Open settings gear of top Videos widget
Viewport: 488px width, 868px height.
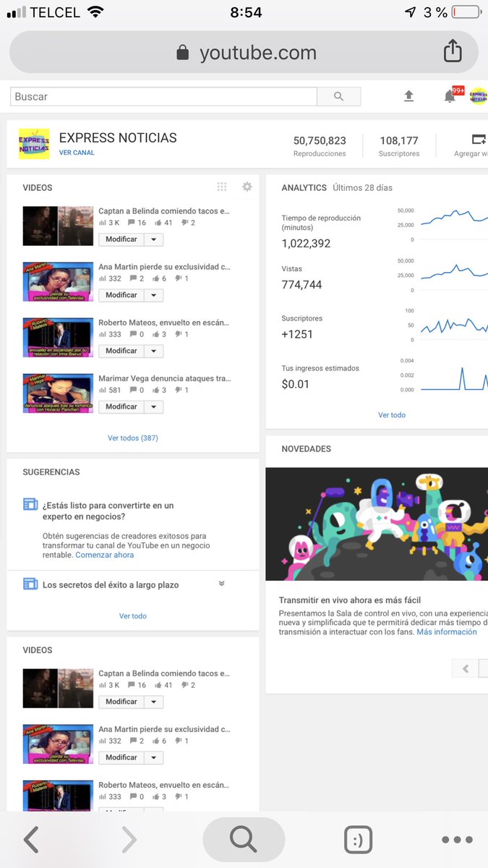(x=247, y=187)
